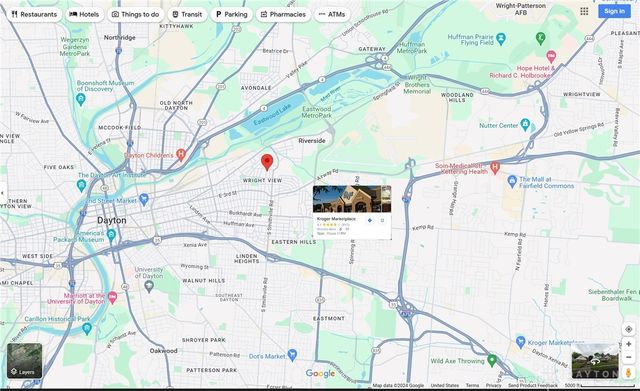Select the Dot's Market shopping cart pin
Viewport: 640px width, 391px height.
[x=292, y=355]
